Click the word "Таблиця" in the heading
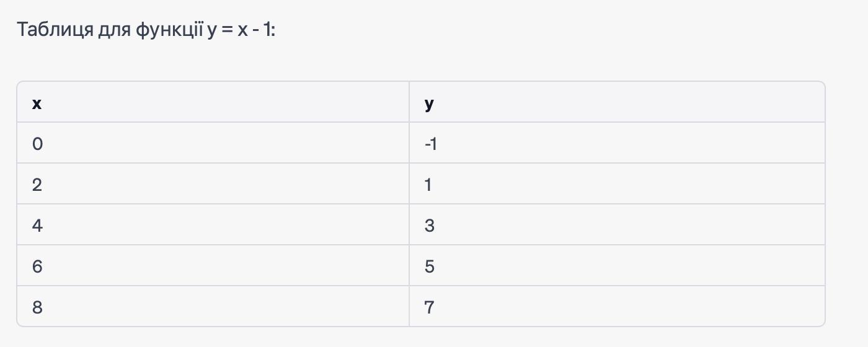The height and width of the screenshot is (347, 868). [55, 29]
